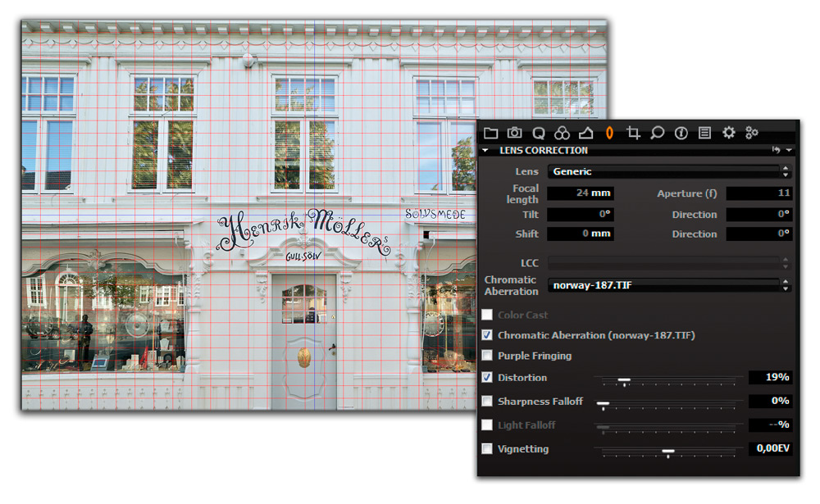The width and height of the screenshot is (820, 504).
Task: Enable the Vignetting checkbox
Action: click(x=487, y=448)
